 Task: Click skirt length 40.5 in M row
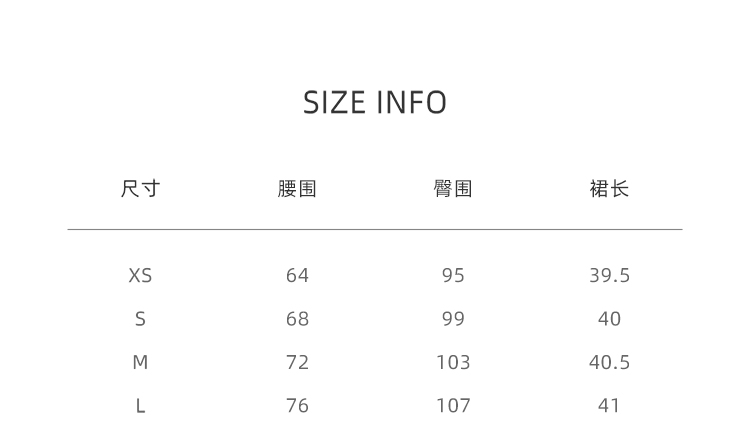(x=609, y=363)
